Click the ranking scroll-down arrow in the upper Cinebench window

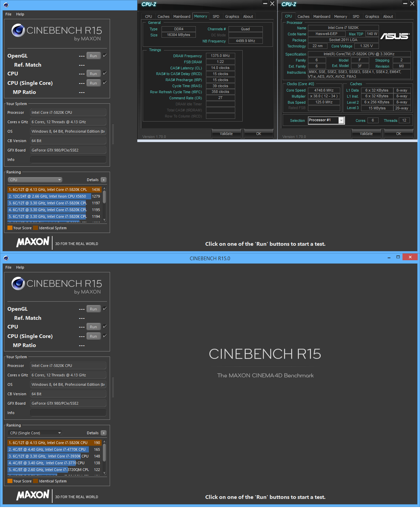click(104, 220)
